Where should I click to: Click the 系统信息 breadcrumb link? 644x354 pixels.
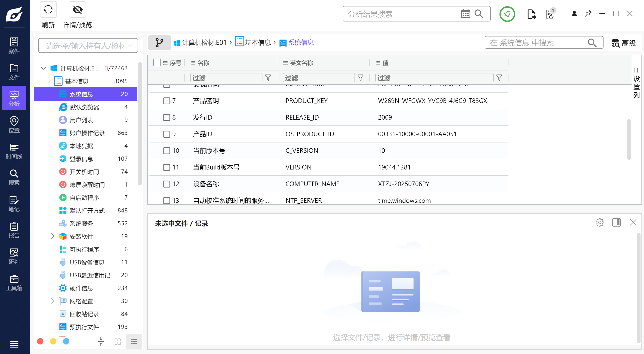301,43
